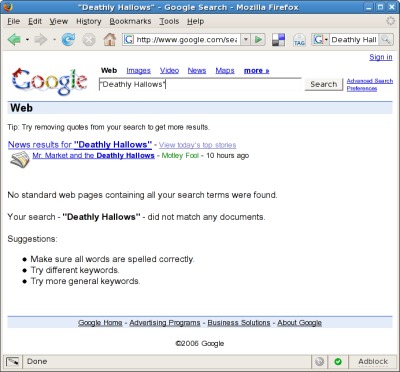Image resolution: width=400 pixels, height=372 pixels.
Task: Click the Motley Fool source text
Action: point(180,156)
